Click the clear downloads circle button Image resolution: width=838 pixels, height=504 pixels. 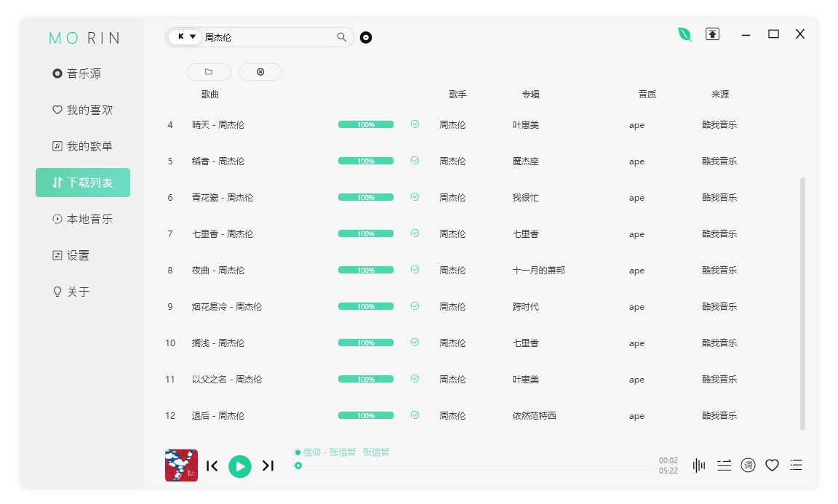click(260, 72)
